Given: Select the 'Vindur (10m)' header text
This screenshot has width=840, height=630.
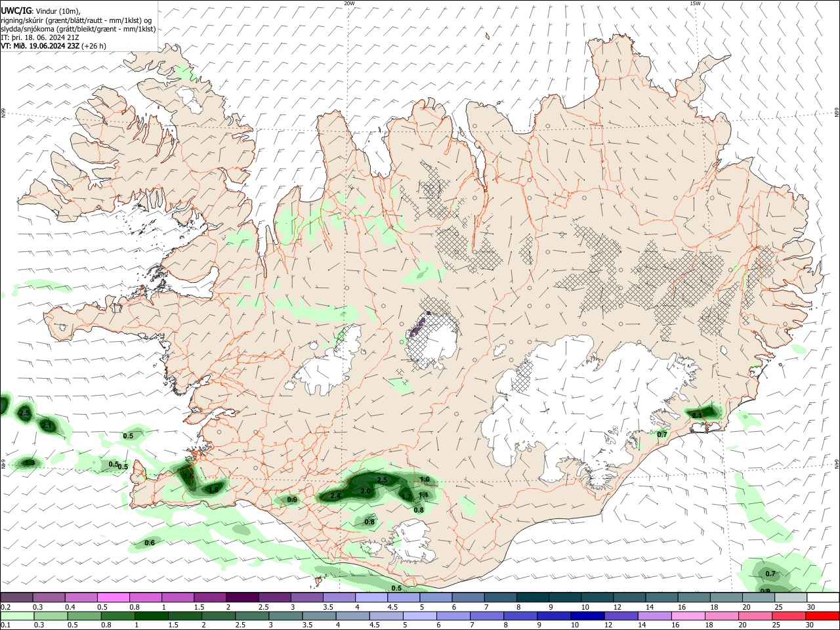Looking at the screenshot, I should coord(58,10).
